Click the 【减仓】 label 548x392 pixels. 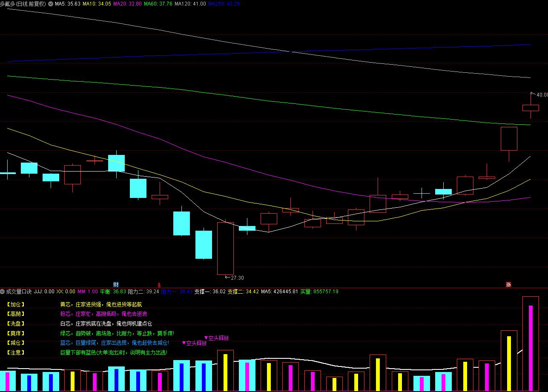pyautogui.click(x=16, y=343)
